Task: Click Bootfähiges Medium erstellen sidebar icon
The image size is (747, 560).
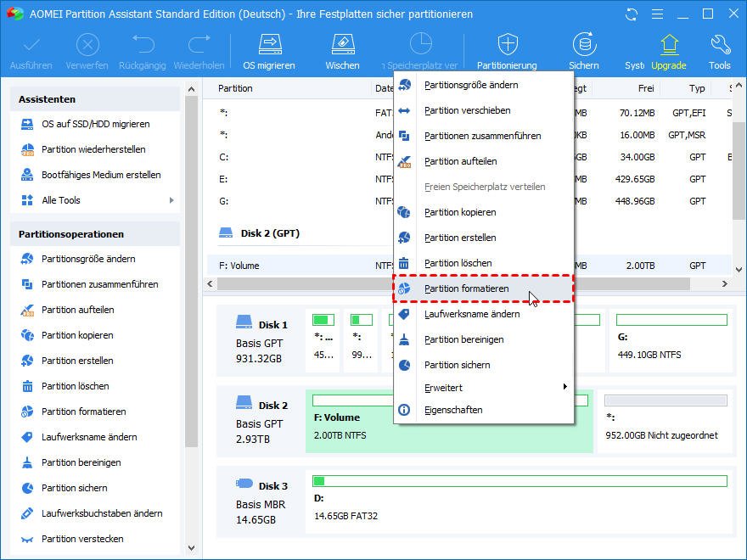Action: click(x=27, y=175)
